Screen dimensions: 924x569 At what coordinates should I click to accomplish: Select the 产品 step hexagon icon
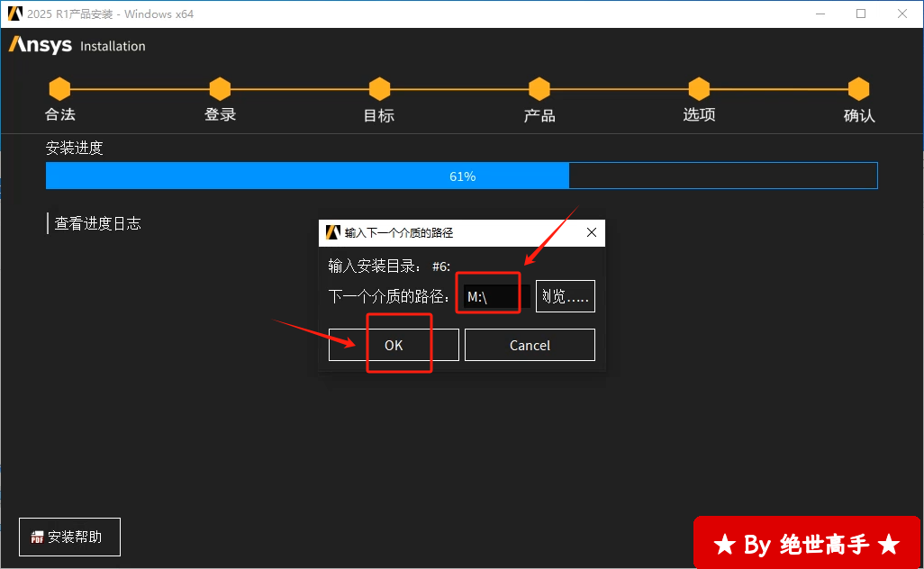tap(539, 89)
